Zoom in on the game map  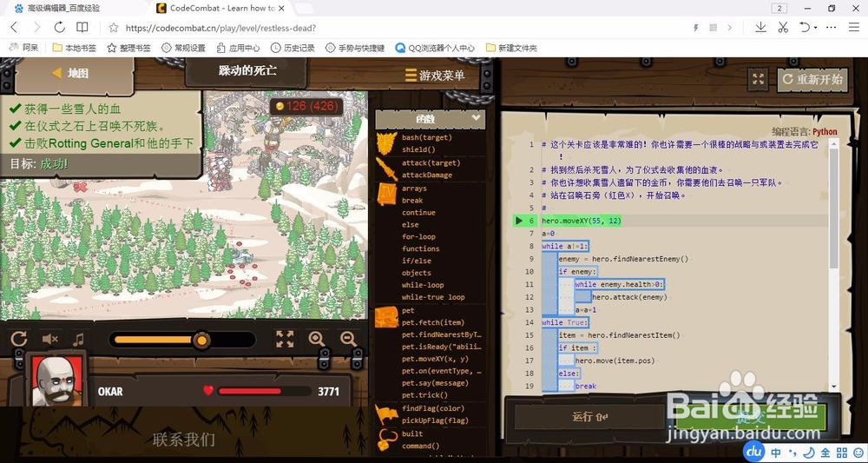click(316, 339)
